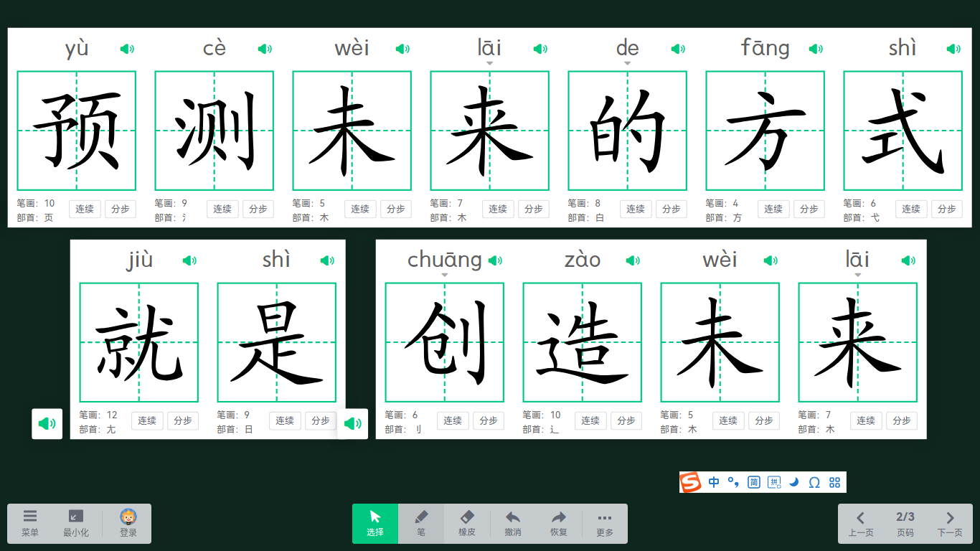The image size is (980, 551).
Task: Play audio for 的 (de)
Action: coord(678,49)
